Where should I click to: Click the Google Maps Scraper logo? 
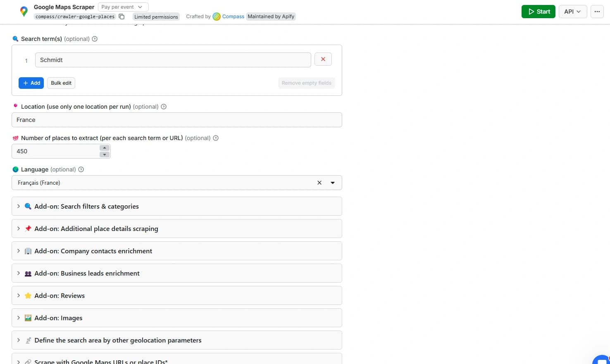pyautogui.click(x=24, y=11)
